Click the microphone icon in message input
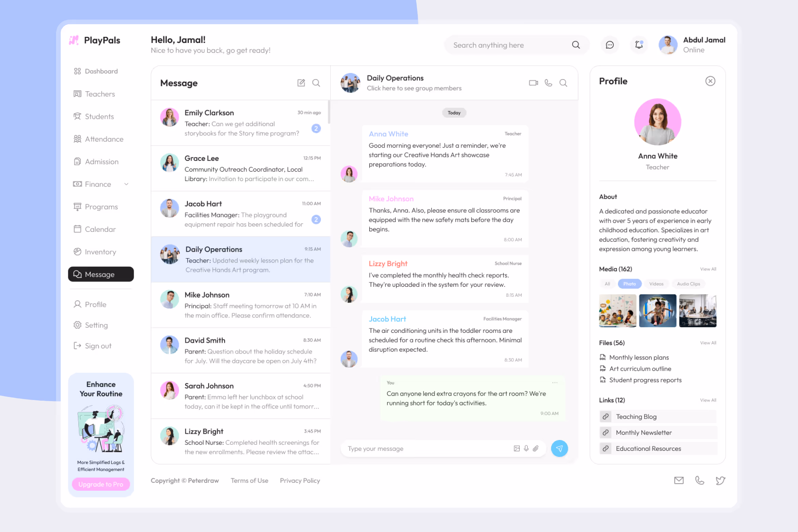 click(526, 448)
